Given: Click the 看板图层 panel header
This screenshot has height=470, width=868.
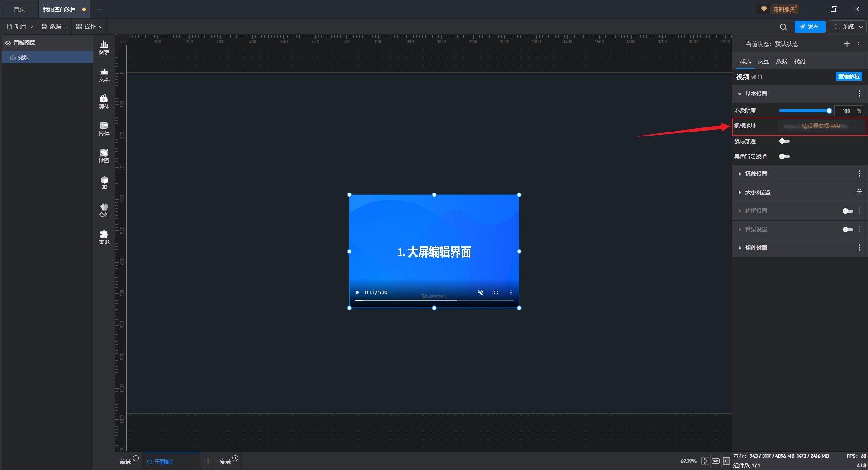Looking at the screenshot, I should (x=47, y=43).
